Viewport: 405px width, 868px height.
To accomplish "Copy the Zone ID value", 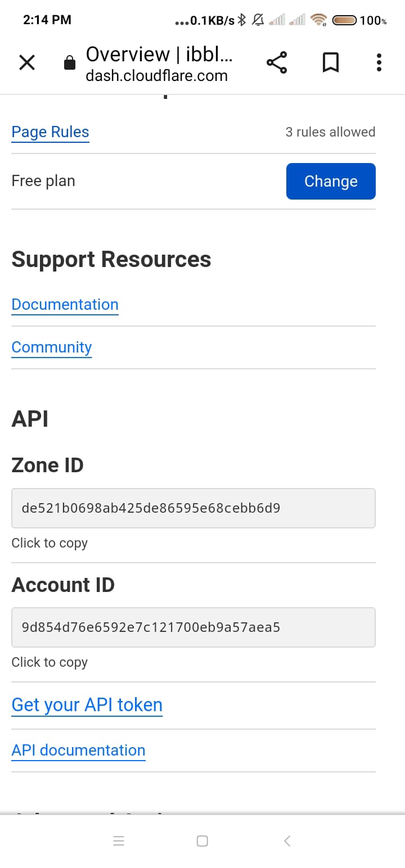I will point(193,508).
